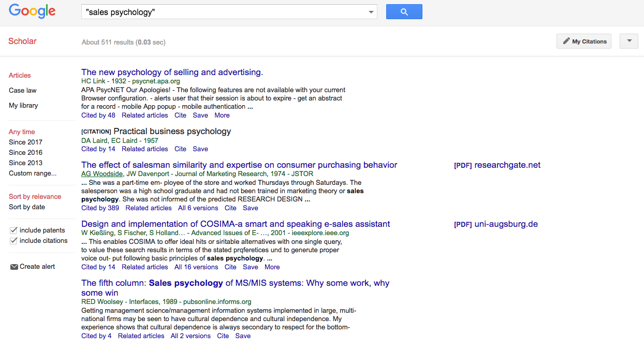This screenshot has width=644, height=348.
Task: Filter results Since 2016
Action: (x=25, y=153)
